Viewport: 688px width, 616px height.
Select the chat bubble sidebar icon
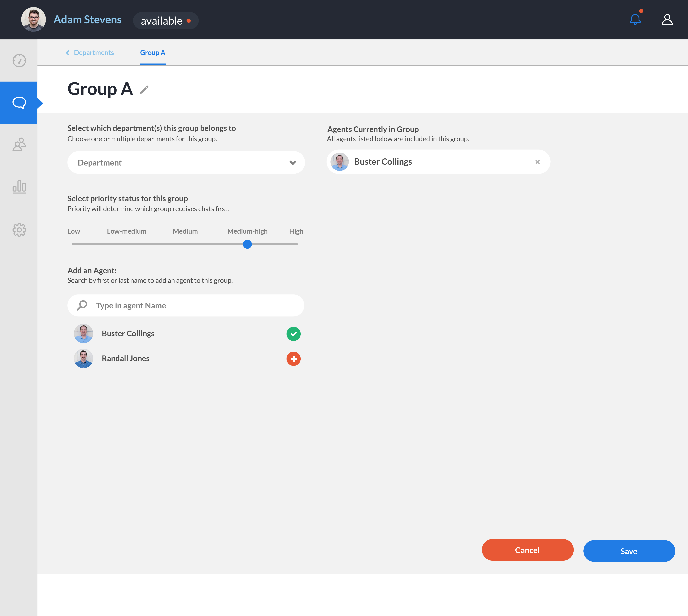coord(19,103)
